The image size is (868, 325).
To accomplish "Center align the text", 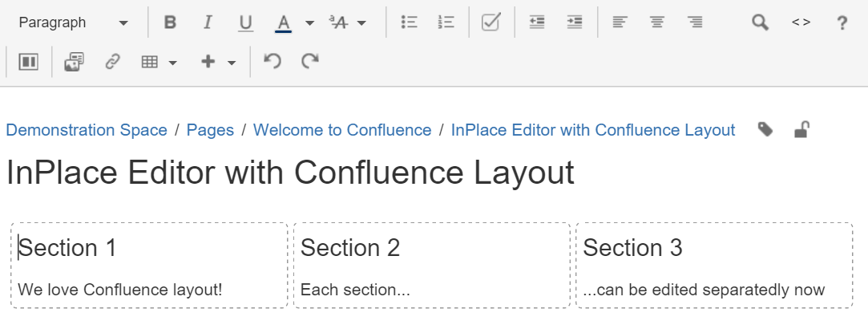I will (x=657, y=22).
